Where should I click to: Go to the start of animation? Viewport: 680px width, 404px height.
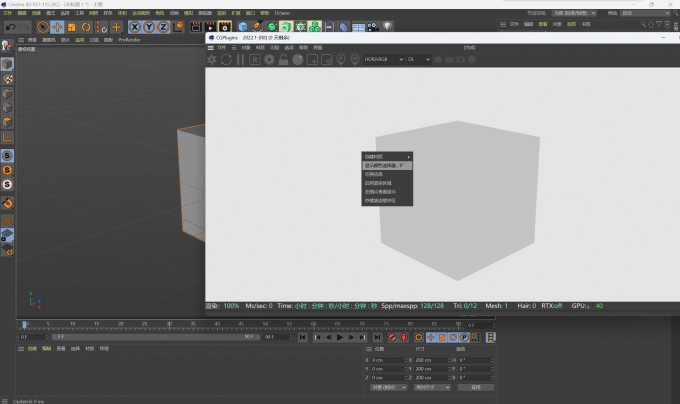click(x=303, y=337)
